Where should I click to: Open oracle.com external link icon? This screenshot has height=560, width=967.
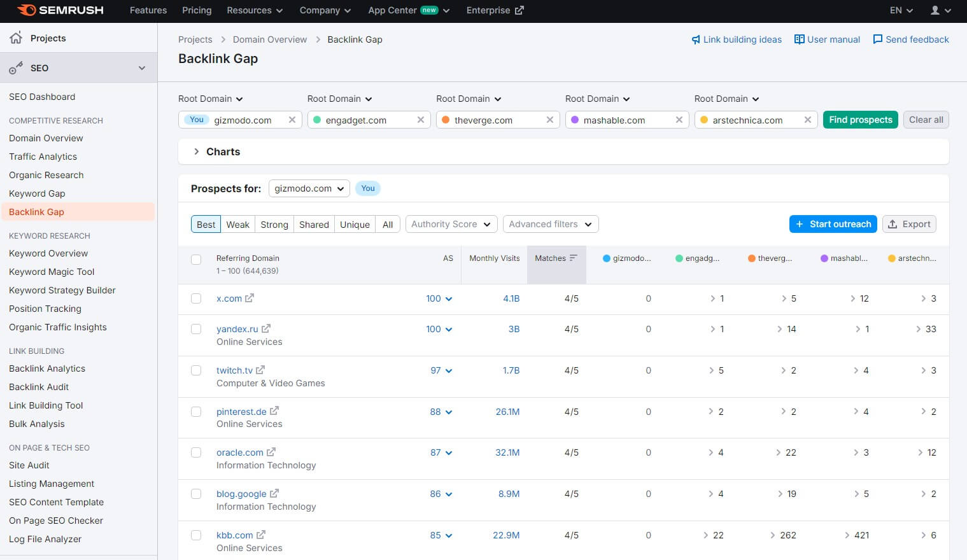pos(271,452)
